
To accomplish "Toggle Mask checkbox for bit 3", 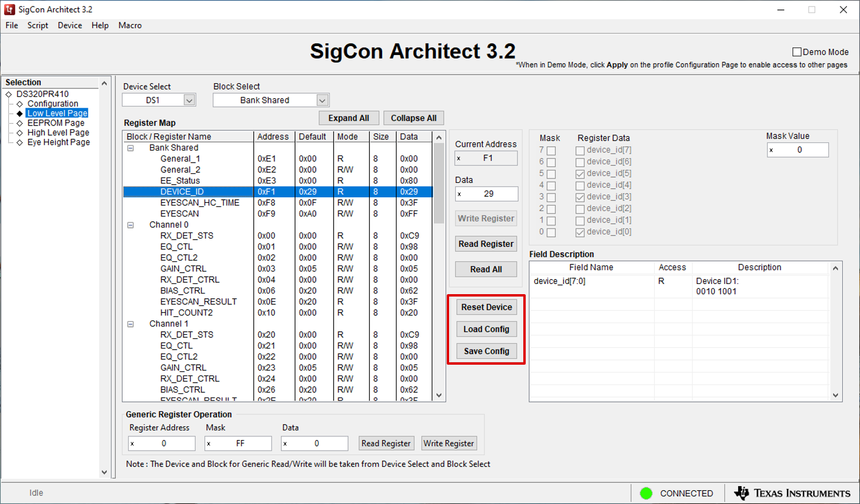I will pos(551,197).
